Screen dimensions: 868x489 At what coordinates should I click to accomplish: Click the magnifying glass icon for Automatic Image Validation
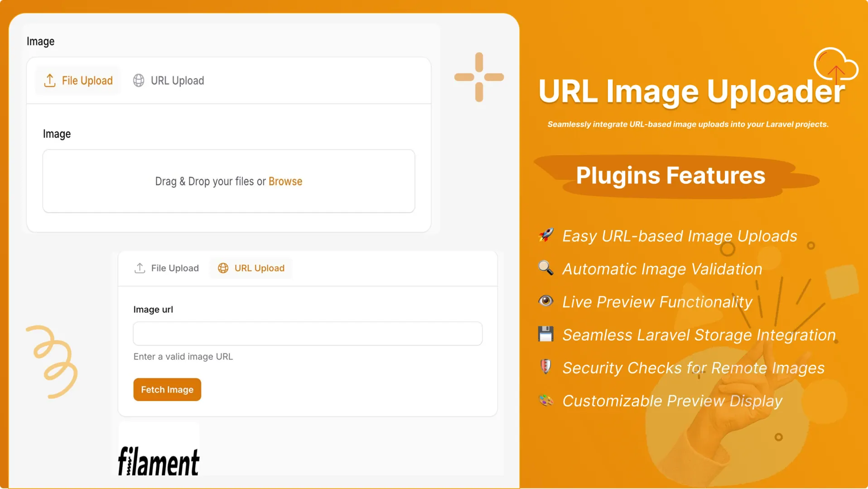pos(546,268)
